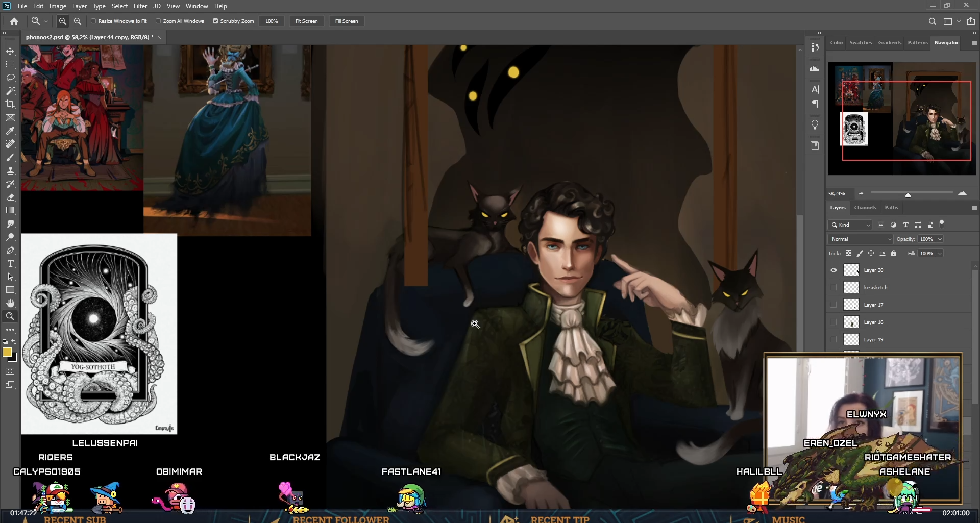Toggle lock transparent pixels

click(x=848, y=253)
